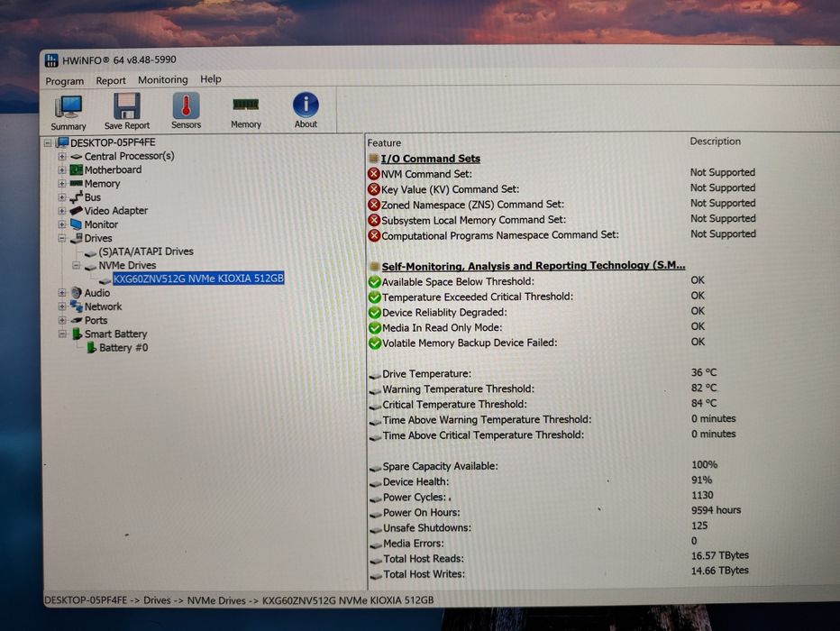Click the status bar path text
This screenshot has height=631, width=840.
[239, 600]
